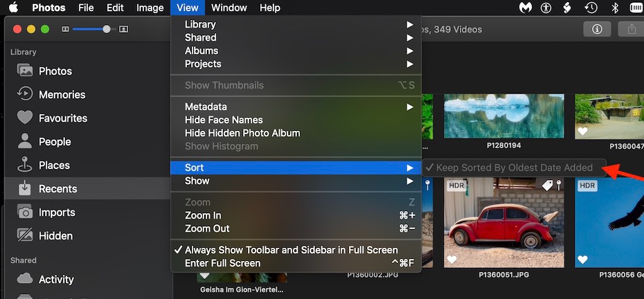
Task: Click the small thumbnail size icon
Action: pos(65,29)
